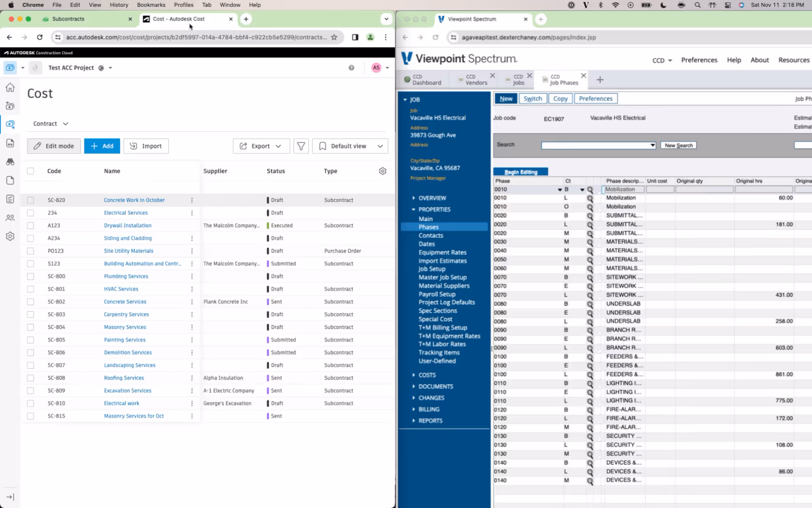Select Spec Sections in Properties tree

point(437,311)
